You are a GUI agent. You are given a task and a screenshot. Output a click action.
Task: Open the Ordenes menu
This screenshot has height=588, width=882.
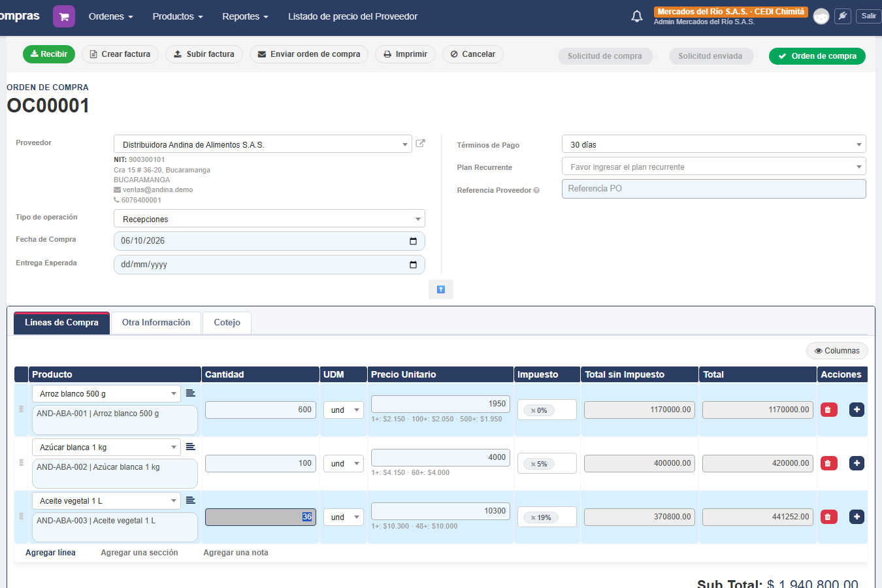click(x=110, y=16)
